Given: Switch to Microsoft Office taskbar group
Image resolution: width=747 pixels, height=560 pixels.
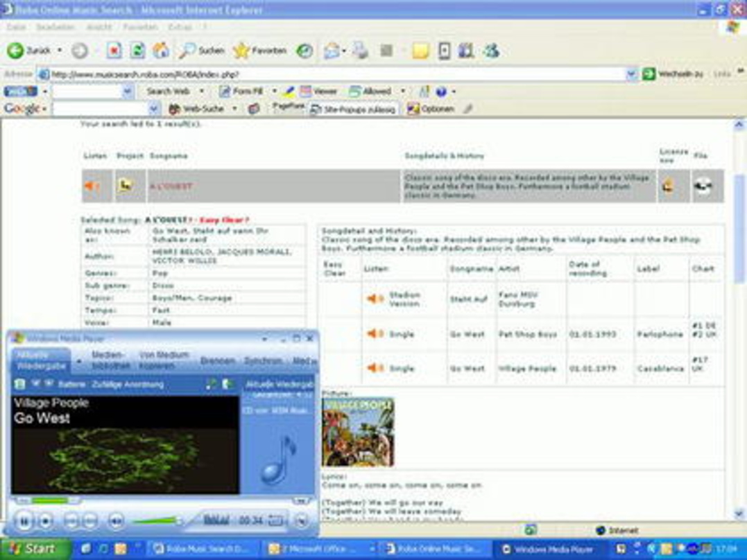Looking at the screenshot, I should coord(320,549).
